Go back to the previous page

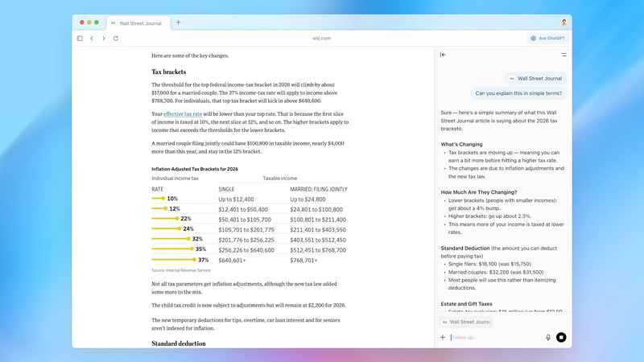(x=92, y=38)
